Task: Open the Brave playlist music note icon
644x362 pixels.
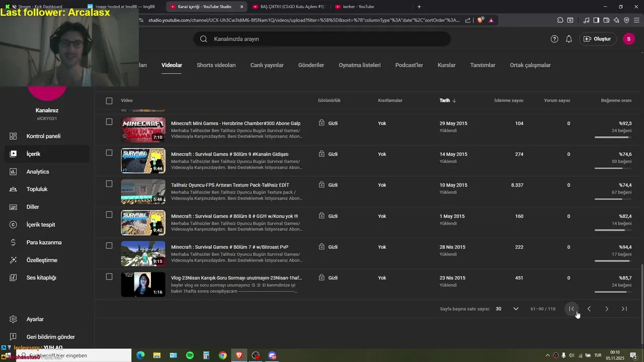Action: 586,20
